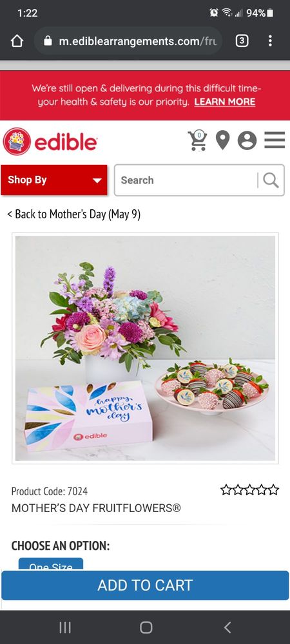
Task: Click the five-star rating row
Action: tap(250, 489)
